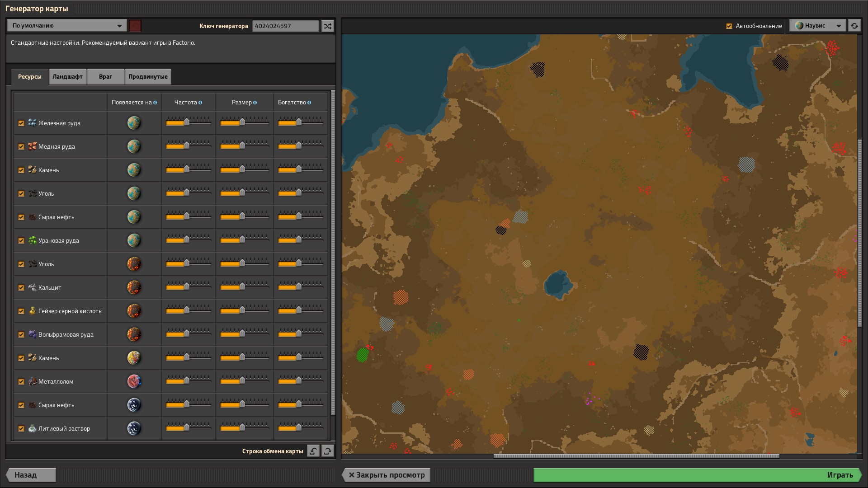This screenshot has width=868, height=488.
Task: Toggle the Литиевый раствор checkbox
Action: coord(21,428)
